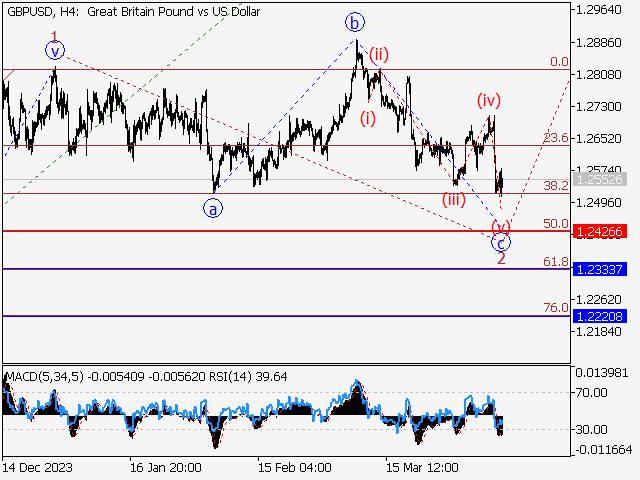This screenshot has width=640, height=480.
Task: Select the 1.28080 price axis label
Action: [x=598, y=75]
